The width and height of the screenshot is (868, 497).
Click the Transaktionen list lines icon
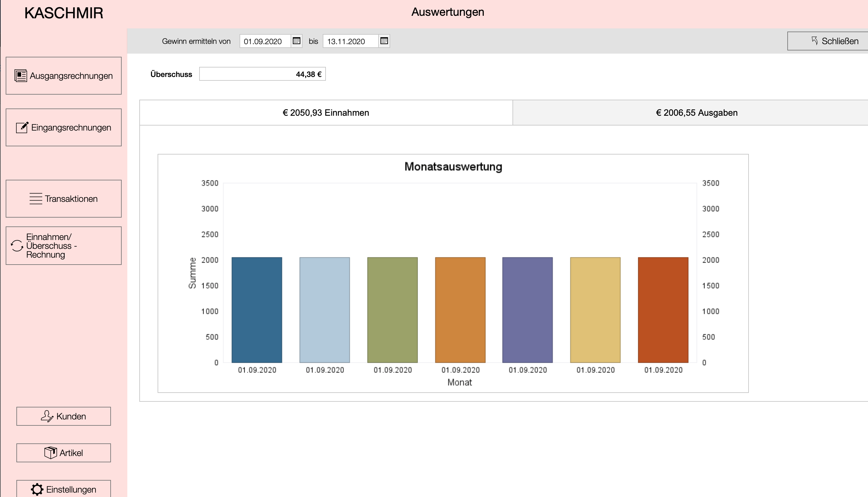[36, 199]
